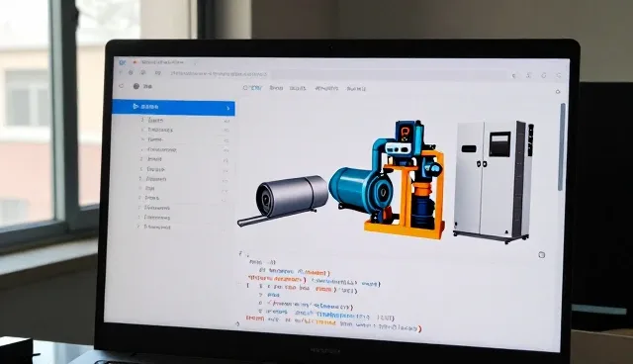The width and height of the screenshot is (633, 364).
Task: Click the blue highlighted sidebar item
Action: pyautogui.click(x=174, y=108)
